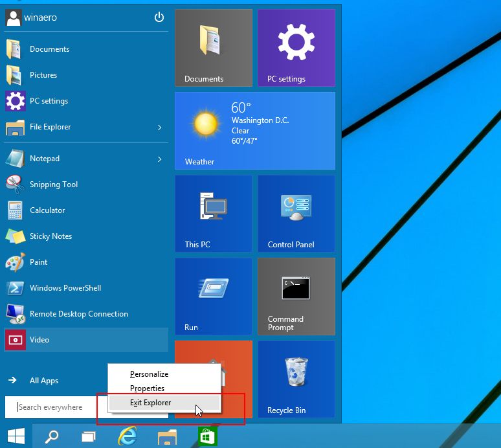Open Pictures folder in left list
Image resolution: width=501 pixels, height=448 pixels.
(86, 75)
